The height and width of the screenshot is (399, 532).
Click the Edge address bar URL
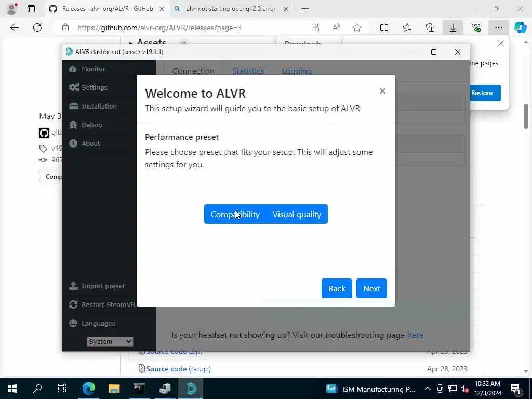pos(159,28)
